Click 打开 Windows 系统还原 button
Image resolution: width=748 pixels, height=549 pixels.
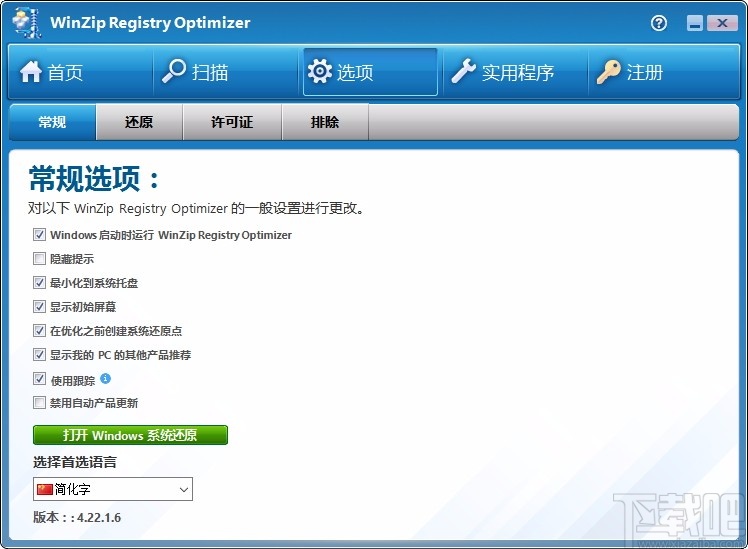pos(130,435)
